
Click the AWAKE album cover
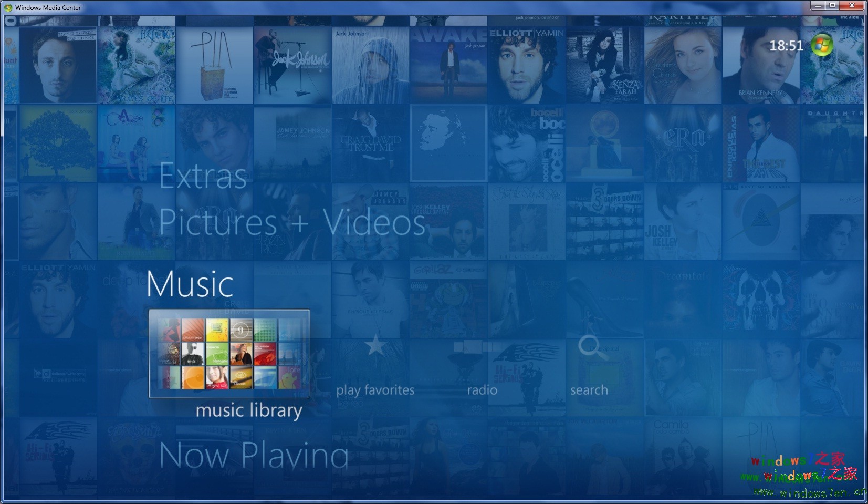point(448,65)
